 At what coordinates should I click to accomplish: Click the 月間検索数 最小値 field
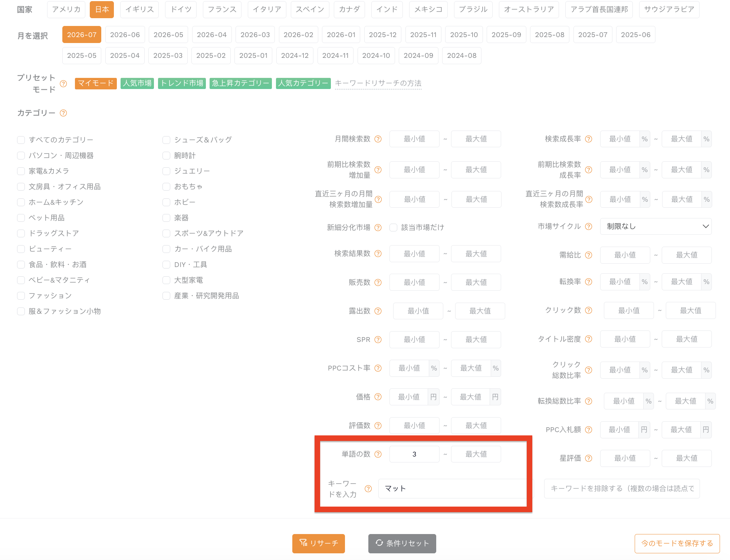point(414,139)
